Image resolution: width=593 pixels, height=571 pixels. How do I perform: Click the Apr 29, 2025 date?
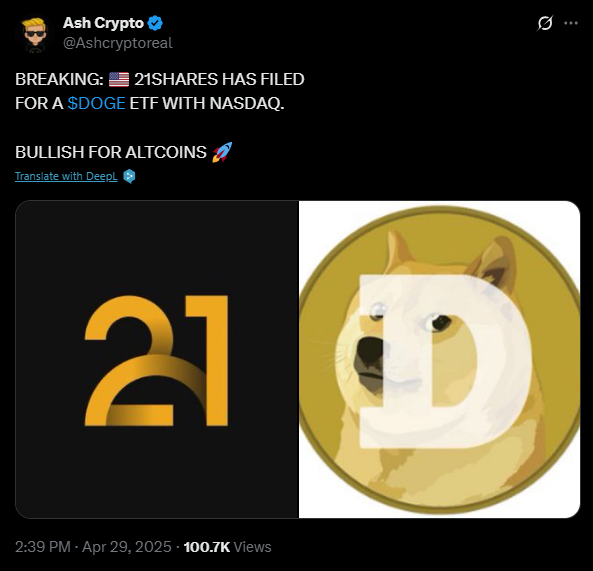click(x=127, y=547)
